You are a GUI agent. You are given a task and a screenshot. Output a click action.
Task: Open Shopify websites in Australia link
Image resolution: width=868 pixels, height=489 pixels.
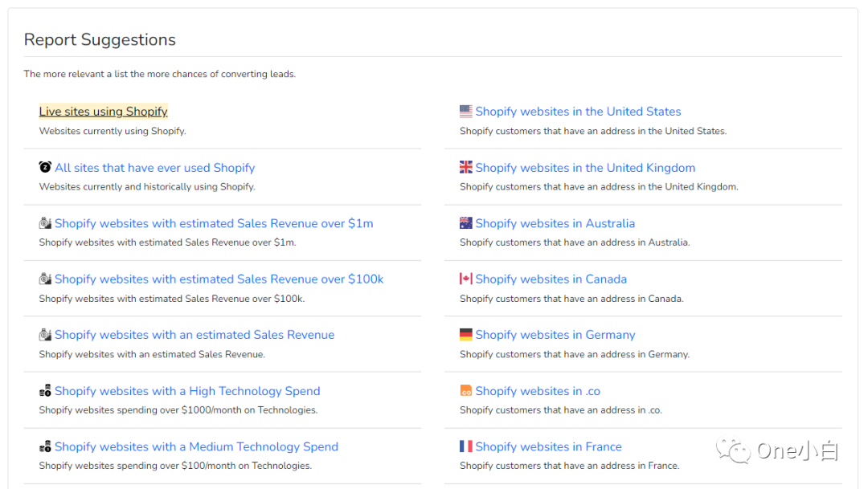pyautogui.click(x=555, y=223)
